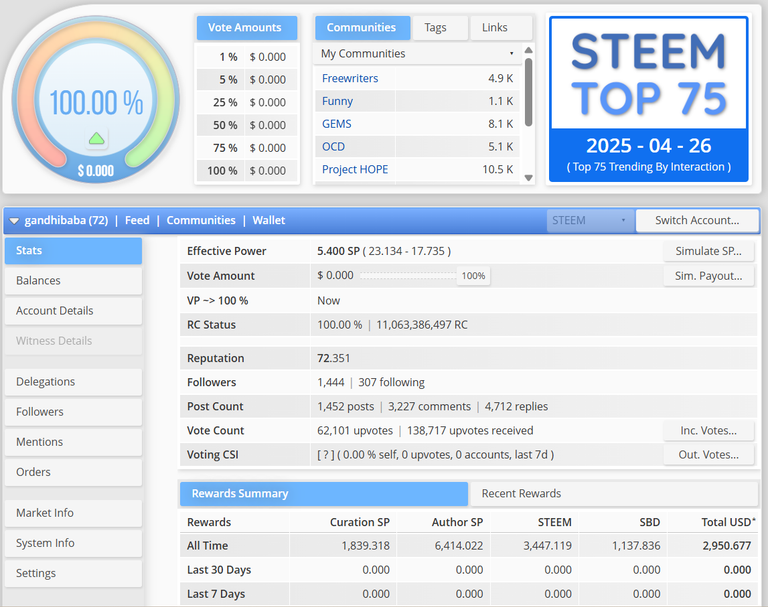Open the GEMS community link

(336, 124)
